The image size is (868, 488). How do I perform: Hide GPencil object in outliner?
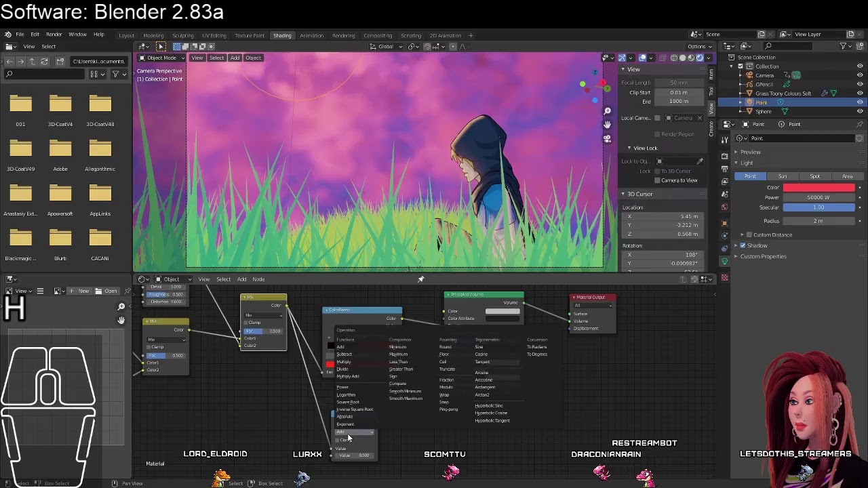860,84
